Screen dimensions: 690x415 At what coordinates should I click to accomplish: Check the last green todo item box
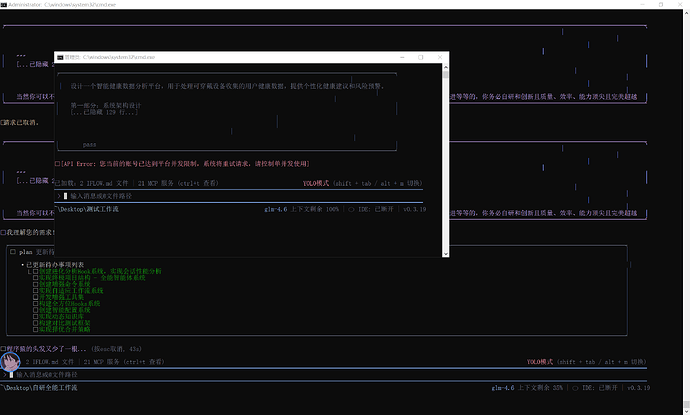36,328
